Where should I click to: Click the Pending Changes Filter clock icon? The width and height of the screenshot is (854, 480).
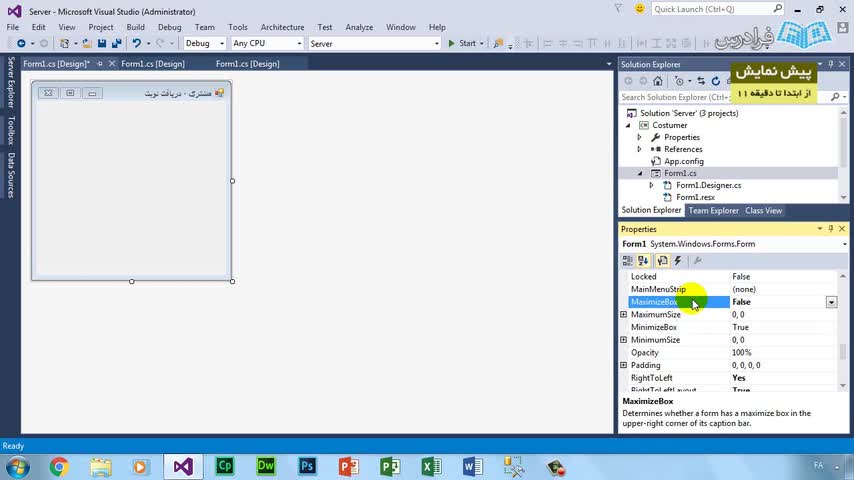click(x=679, y=81)
